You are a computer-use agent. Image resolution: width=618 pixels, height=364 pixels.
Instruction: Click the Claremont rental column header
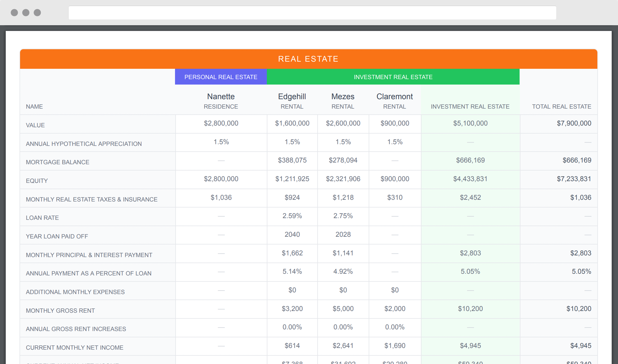tap(394, 101)
